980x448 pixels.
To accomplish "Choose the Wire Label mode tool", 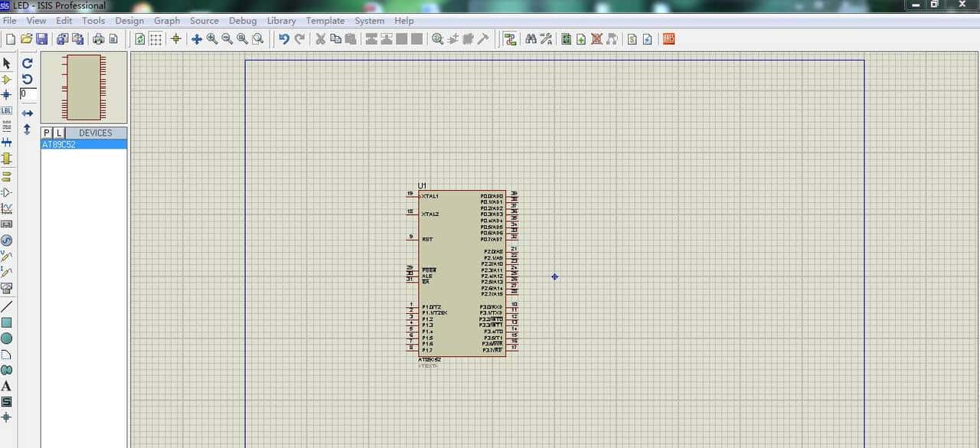I will point(7,111).
